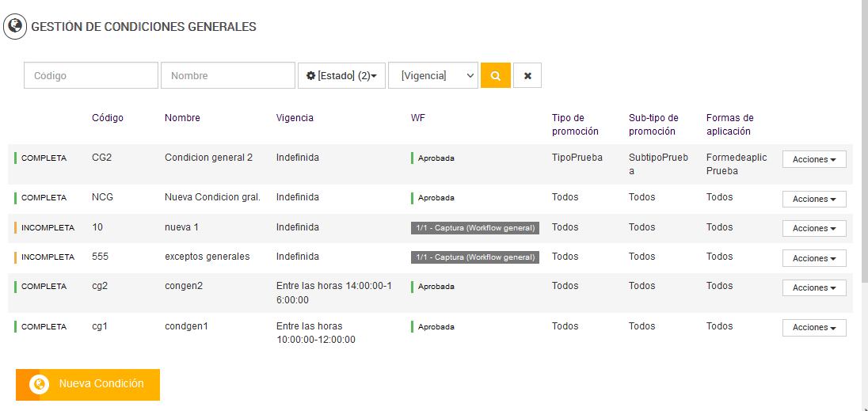Open Acciones menu for Nueva Condicion gral.
The height and width of the screenshot is (411, 868).
(814, 199)
